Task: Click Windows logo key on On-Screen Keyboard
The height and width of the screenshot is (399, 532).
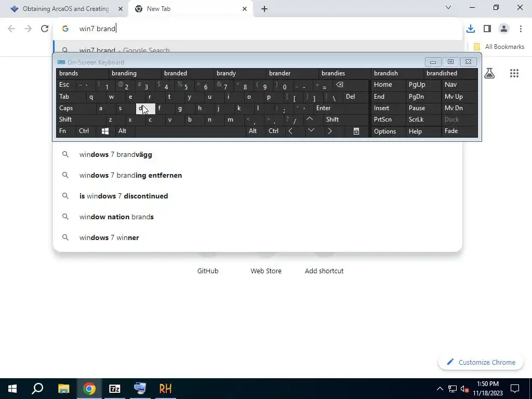Action: (x=105, y=131)
